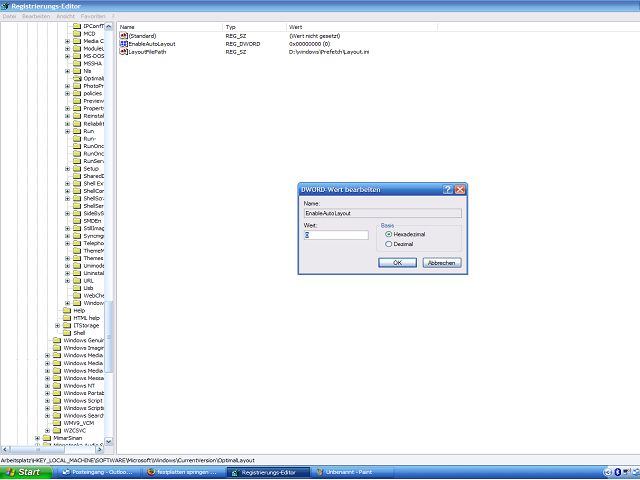Viewport: 640px width, 480px height.
Task: Open the Windows Start menu
Action: pyautogui.click(x=26, y=472)
